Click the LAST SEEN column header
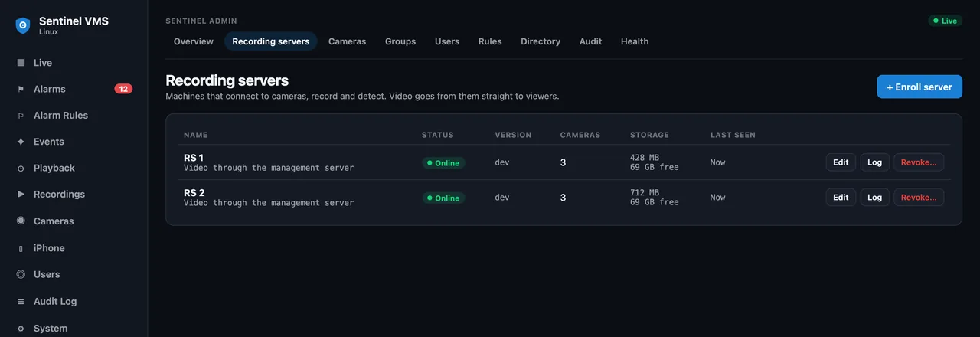This screenshot has height=337, width=980. pyautogui.click(x=733, y=135)
